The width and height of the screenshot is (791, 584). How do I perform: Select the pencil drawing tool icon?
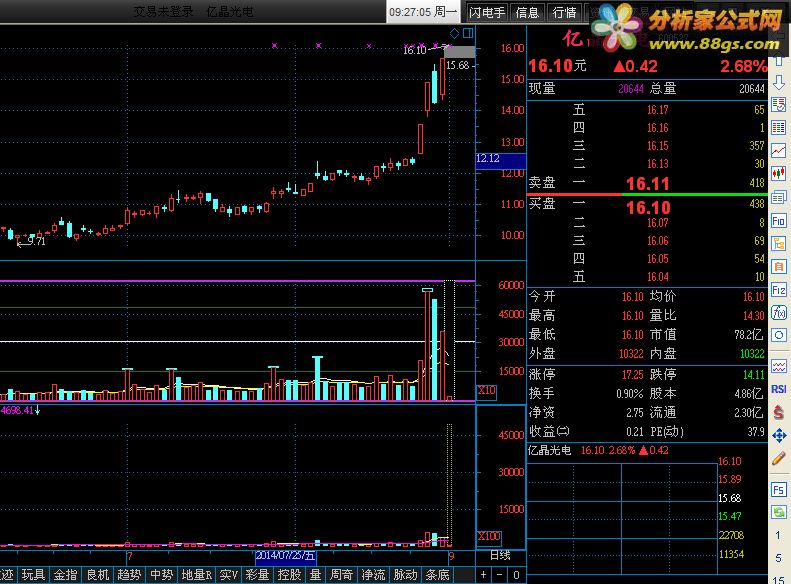(779, 458)
